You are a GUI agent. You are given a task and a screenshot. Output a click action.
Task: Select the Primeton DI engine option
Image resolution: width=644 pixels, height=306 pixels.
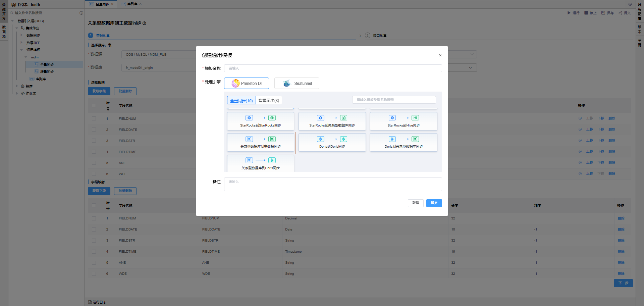(247, 83)
